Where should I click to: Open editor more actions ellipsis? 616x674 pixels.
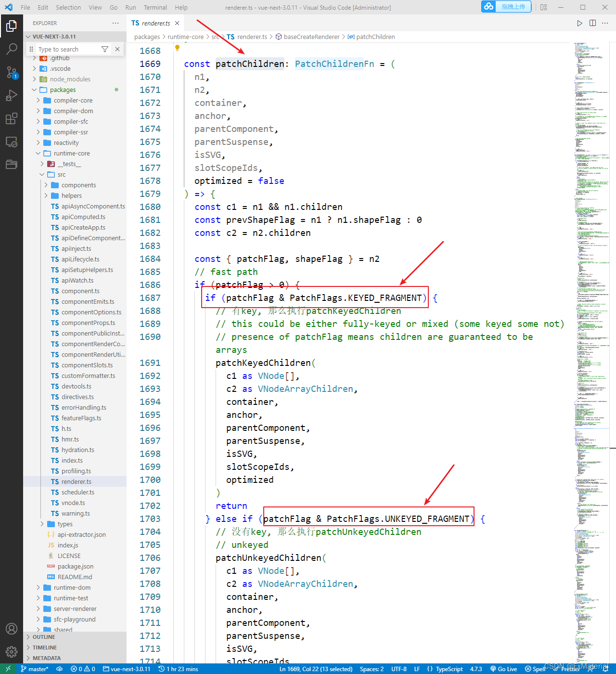click(x=605, y=23)
